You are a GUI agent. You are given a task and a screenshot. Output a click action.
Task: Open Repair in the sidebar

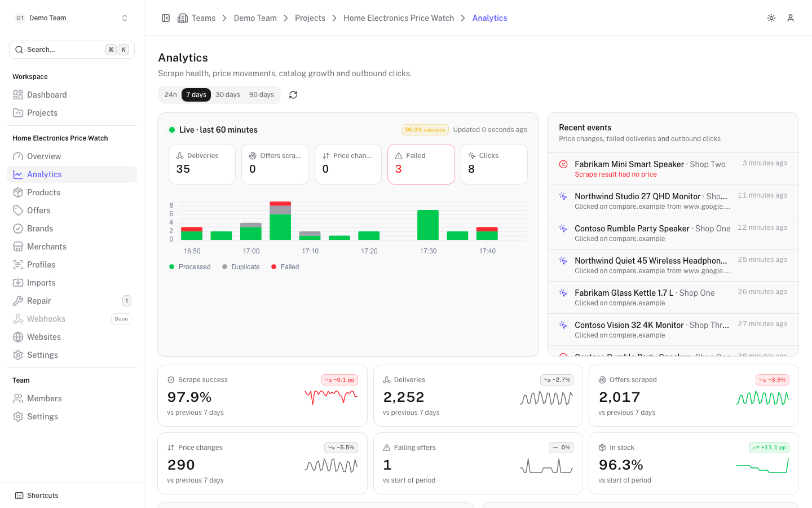click(72, 301)
